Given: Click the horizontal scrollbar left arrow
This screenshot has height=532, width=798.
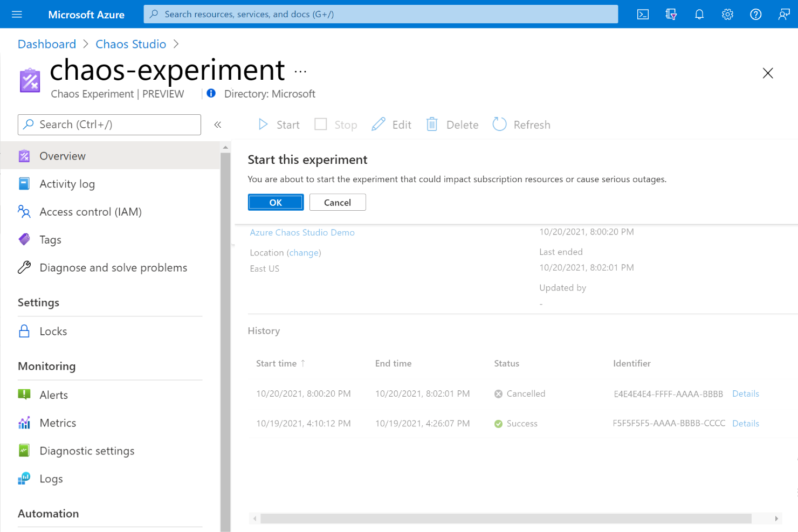Looking at the screenshot, I should click(255, 519).
